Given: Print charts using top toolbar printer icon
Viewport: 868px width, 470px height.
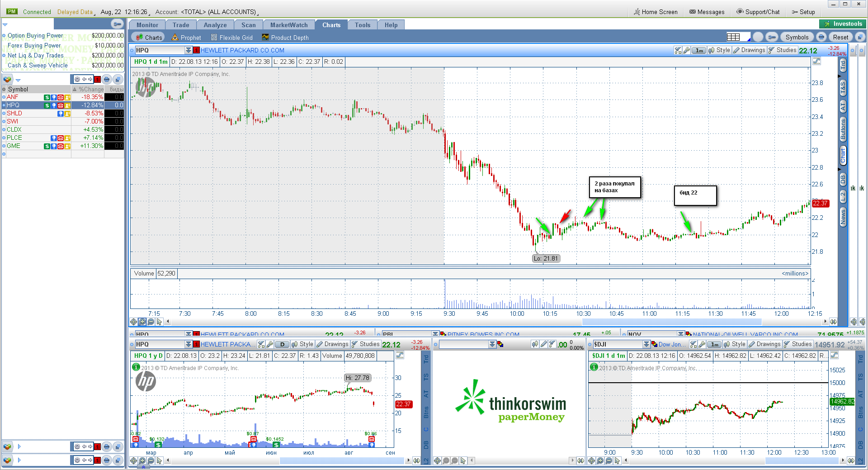Looking at the screenshot, I should point(821,37).
